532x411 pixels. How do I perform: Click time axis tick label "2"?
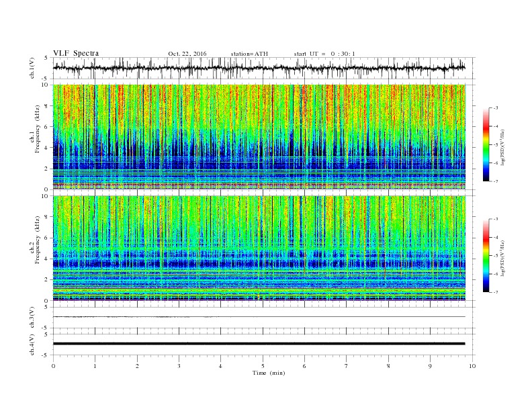coord(137,366)
